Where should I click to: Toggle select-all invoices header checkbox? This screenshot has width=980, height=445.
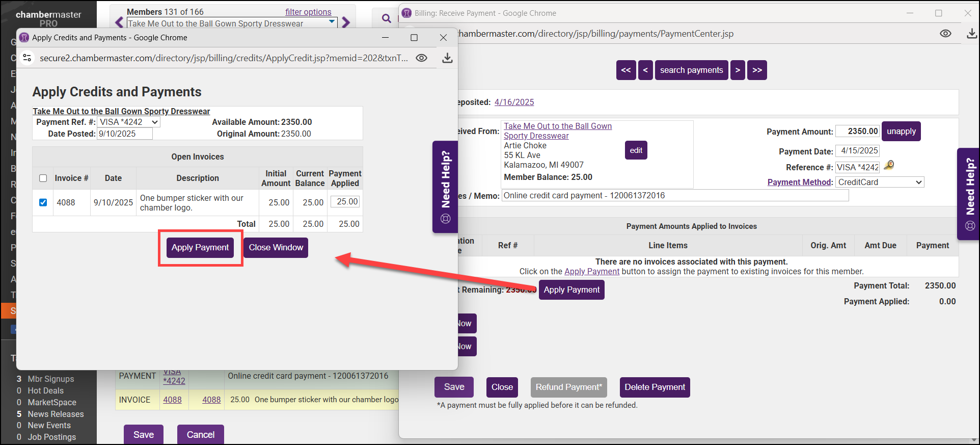pos(43,178)
